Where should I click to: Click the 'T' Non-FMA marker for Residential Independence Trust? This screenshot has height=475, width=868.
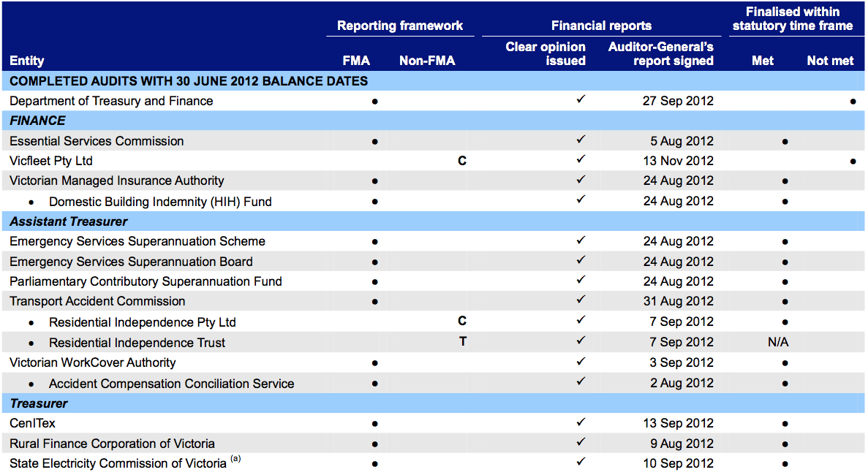[463, 342]
